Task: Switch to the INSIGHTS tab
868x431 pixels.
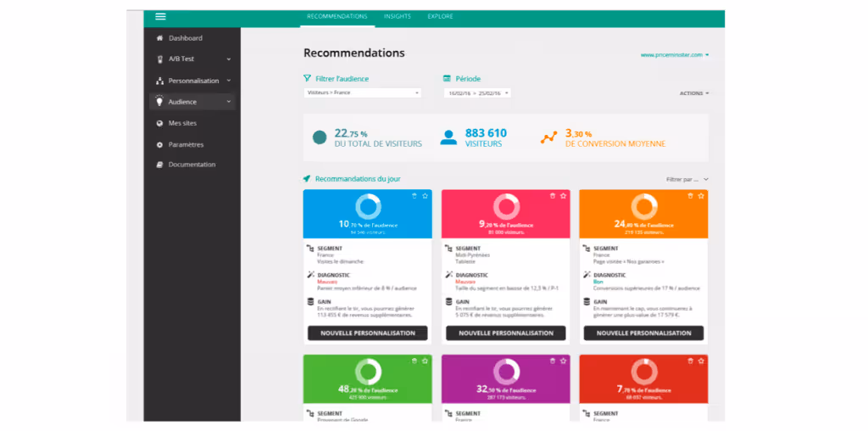Action: point(398,17)
